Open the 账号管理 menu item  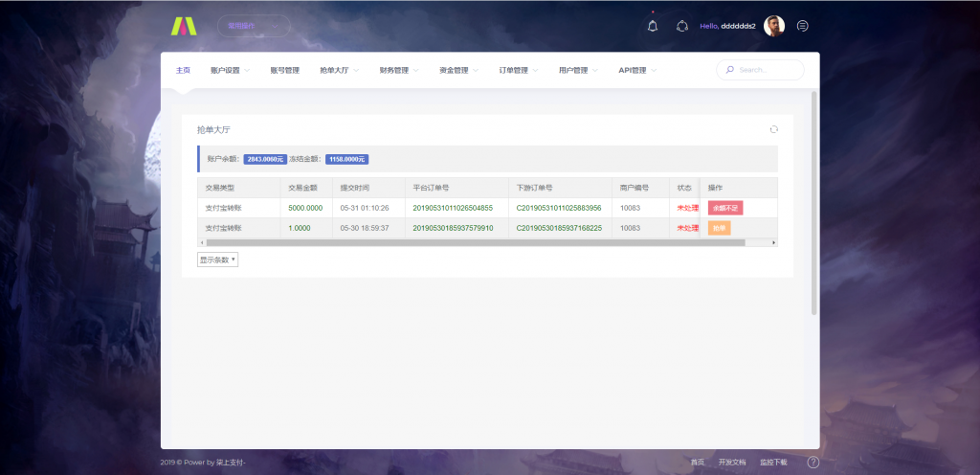click(284, 70)
